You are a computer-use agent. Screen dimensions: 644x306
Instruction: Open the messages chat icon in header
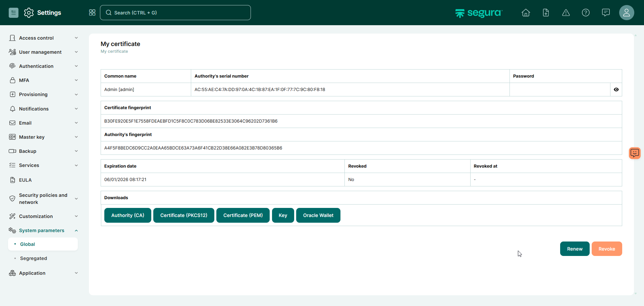606,13
